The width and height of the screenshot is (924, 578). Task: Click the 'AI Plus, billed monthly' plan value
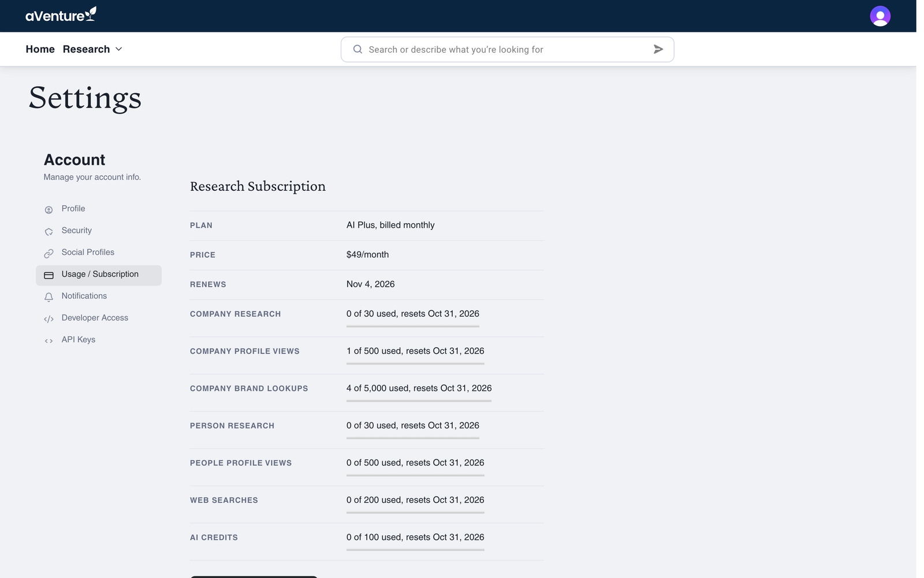tap(390, 225)
